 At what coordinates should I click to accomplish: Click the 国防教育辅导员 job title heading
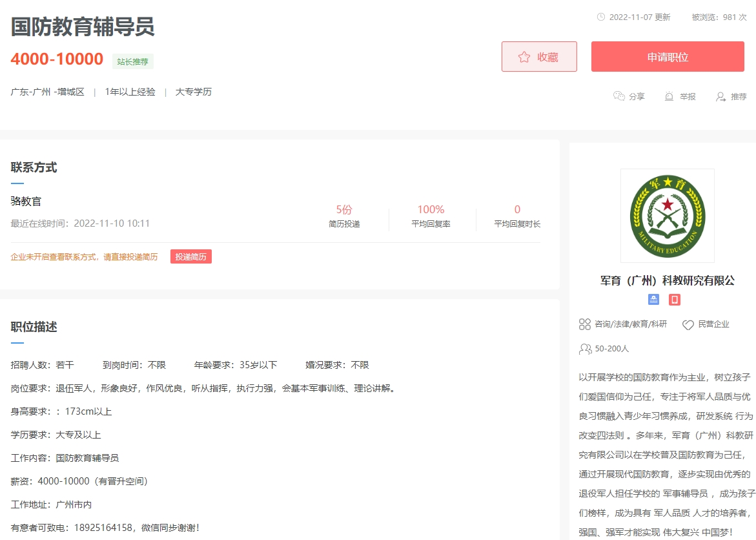click(x=83, y=27)
